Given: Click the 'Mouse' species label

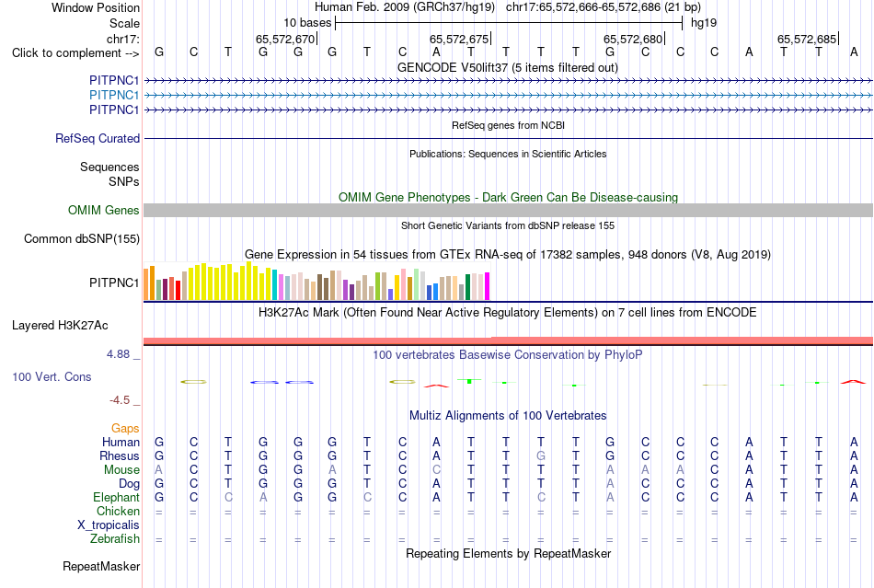Looking at the screenshot, I should click(121, 470).
